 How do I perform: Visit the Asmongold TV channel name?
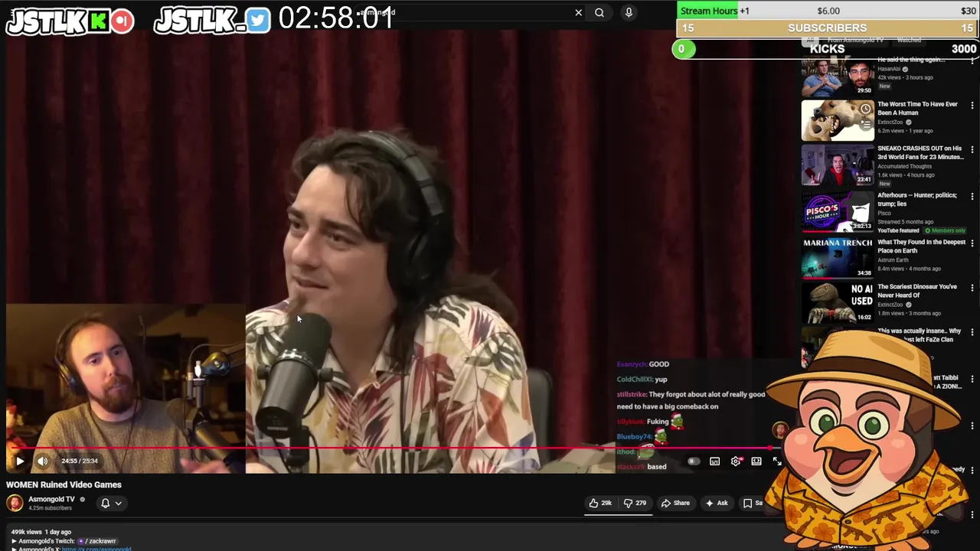pyautogui.click(x=51, y=499)
